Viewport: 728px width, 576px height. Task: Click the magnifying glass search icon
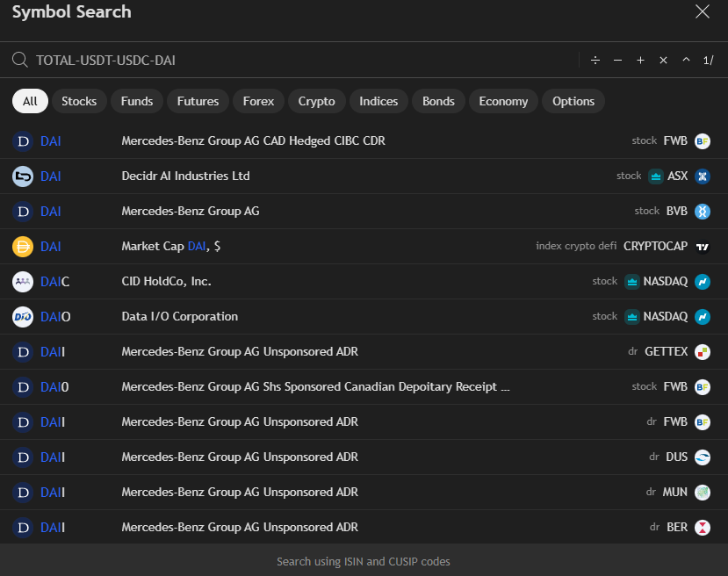(20, 61)
